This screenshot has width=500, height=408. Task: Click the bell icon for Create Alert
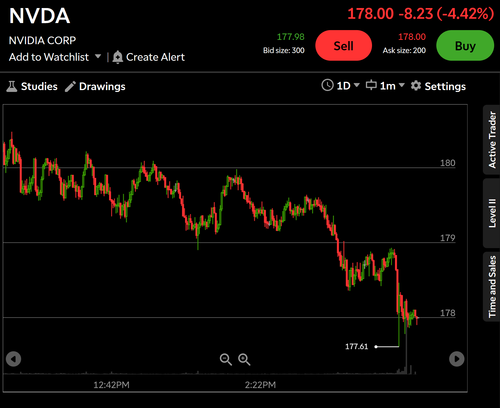click(x=117, y=57)
